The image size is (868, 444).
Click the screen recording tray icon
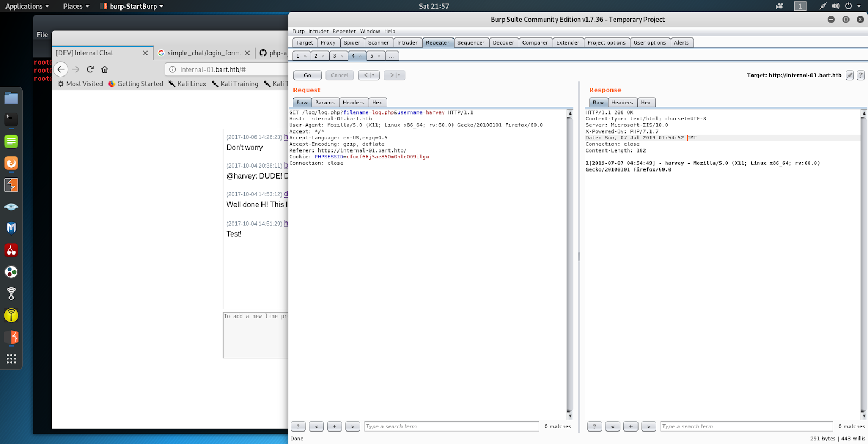(x=780, y=6)
